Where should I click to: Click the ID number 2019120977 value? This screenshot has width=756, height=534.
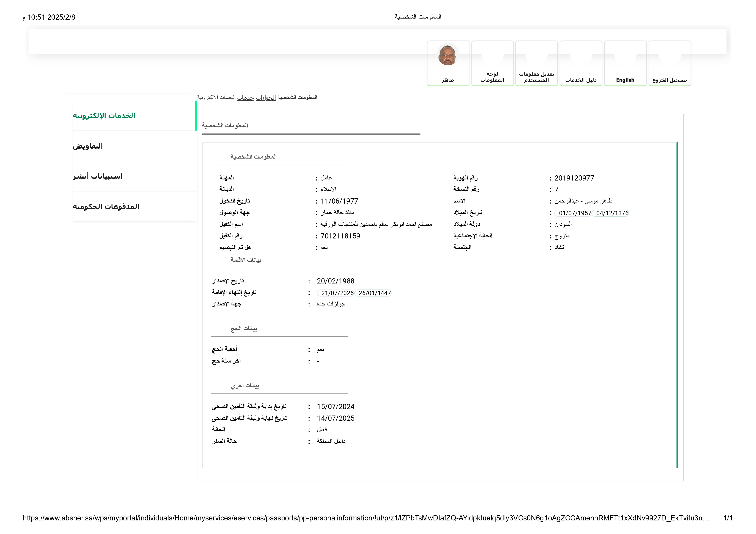tap(574, 178)
